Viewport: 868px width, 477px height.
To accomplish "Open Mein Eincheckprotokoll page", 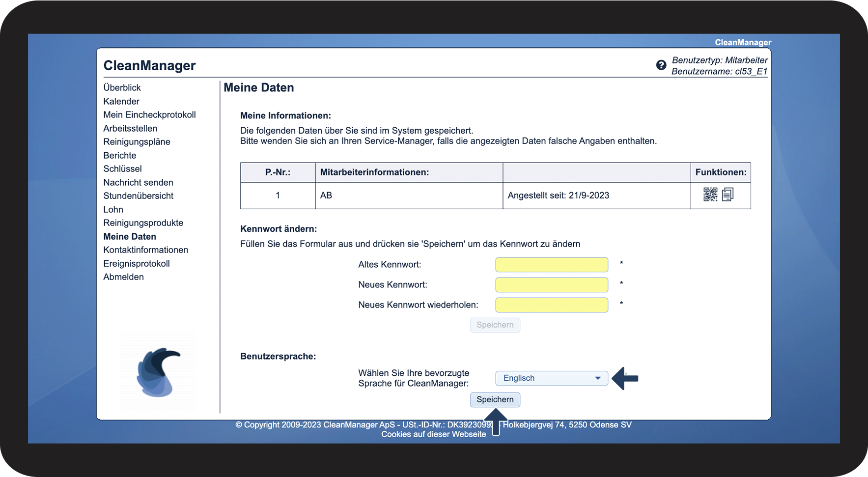I will click(x=149, y=115).
